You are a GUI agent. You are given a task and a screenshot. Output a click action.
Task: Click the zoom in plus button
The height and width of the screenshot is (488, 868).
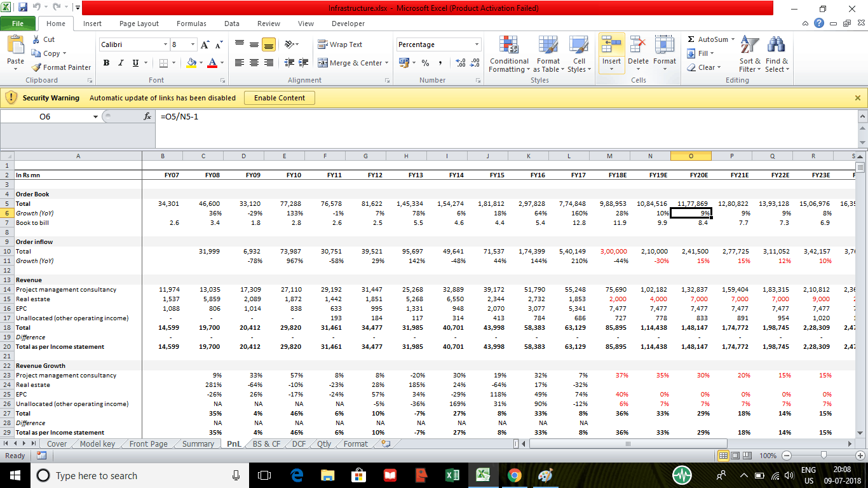[860, 456]
